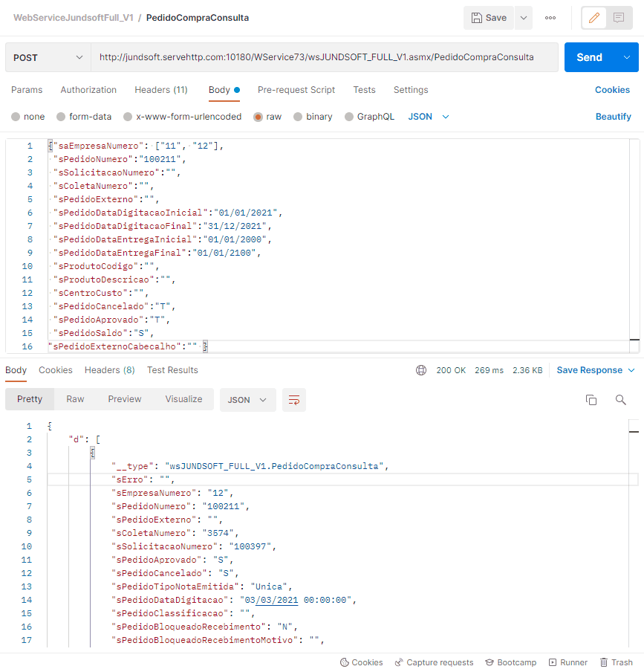Toggle the wrap lines icon in response
The height and width of the screenshot is (669, 644).
coord(293,400)
